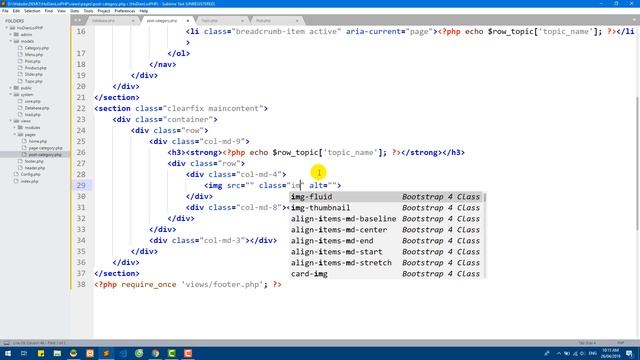Collapse the root project folder
The width and height of the screenshot is (640, 360).
[7, 28]
